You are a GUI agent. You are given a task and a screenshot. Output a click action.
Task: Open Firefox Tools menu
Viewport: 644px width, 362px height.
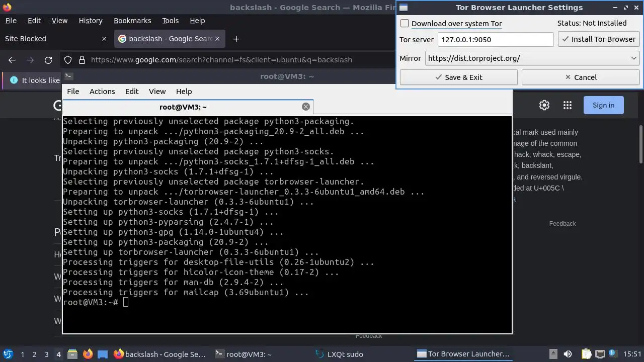pyautogui.click(x=170, y=21)
